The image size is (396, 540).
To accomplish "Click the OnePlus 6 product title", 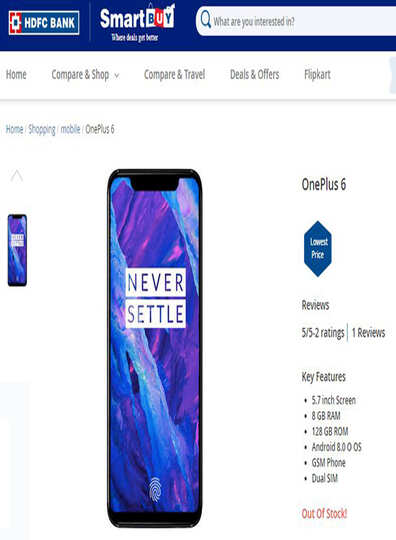I will click(324, 184).
